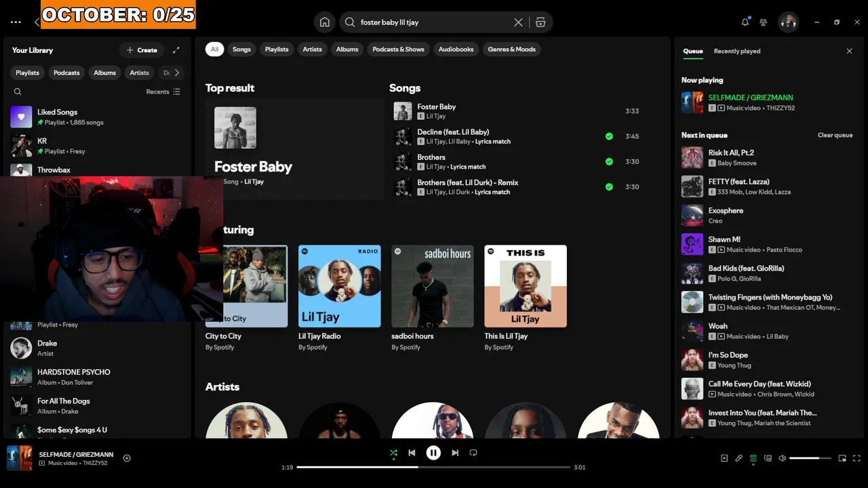Skip to the previous track
Image resolution: width=868 pixels, height=488 pixels.
click(x=412, y=453)
